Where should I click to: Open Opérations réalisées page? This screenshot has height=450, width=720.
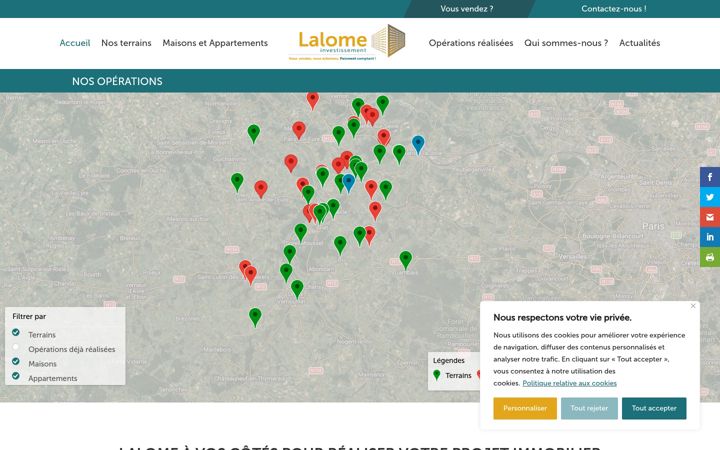pyautogui.click(x=471, y=43)
